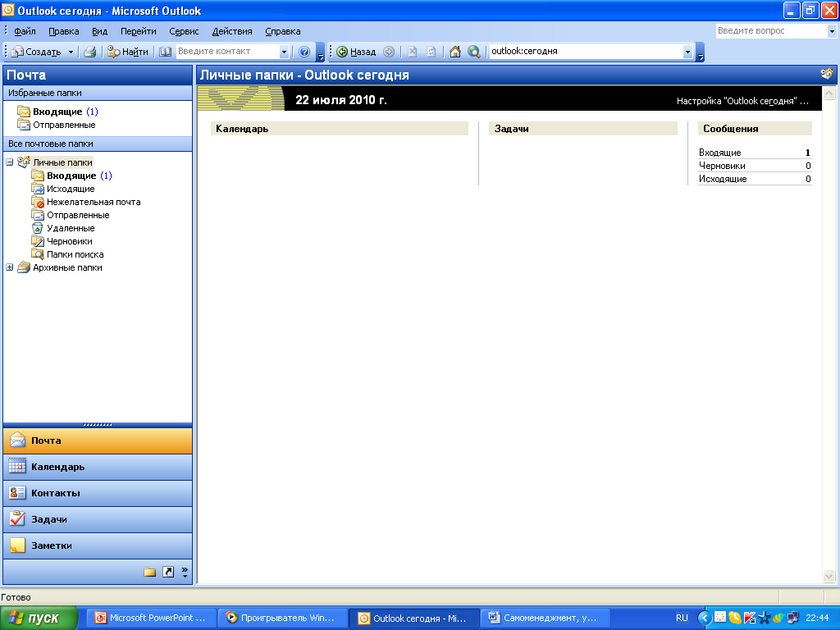Switch to Календарь navigation pane
Viewport: 840px width, 630px height.
98,467
